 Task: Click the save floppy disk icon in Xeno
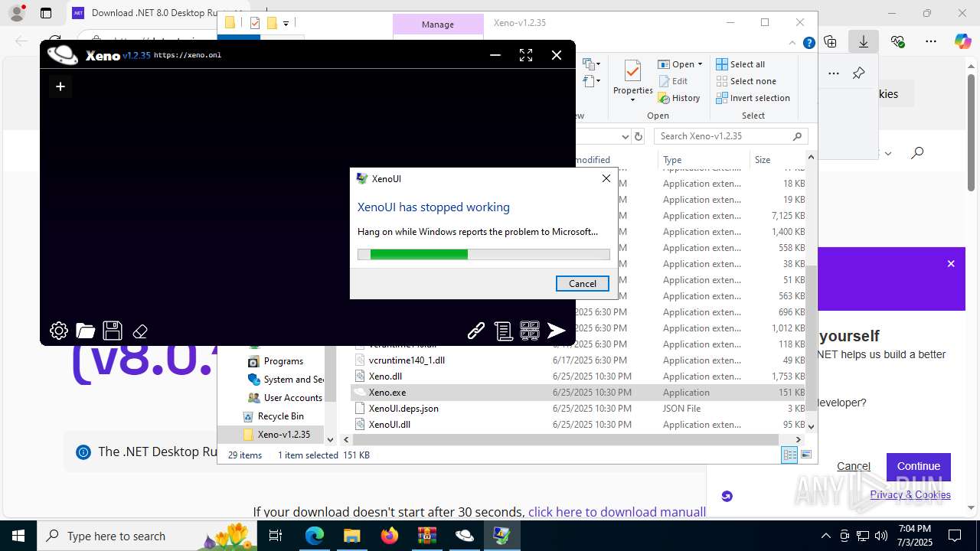coord(113,331)
